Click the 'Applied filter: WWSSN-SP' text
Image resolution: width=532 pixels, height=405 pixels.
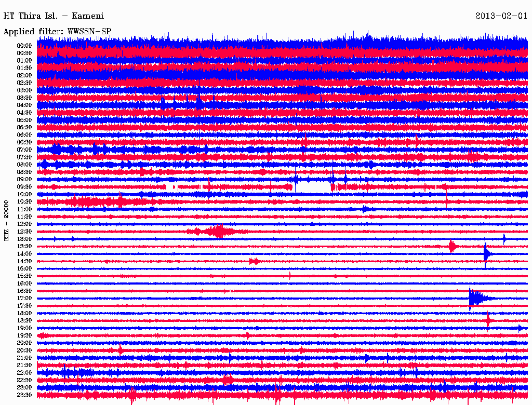57,32
